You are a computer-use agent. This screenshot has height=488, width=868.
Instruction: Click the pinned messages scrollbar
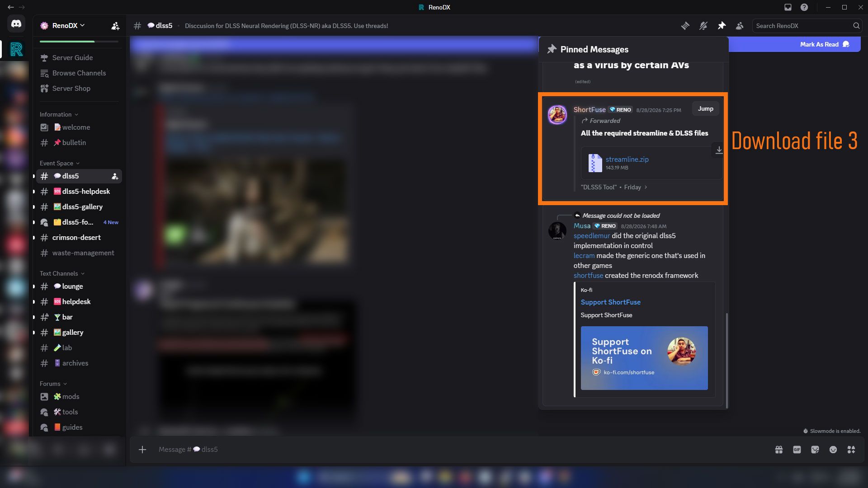[x=727, y=360]
